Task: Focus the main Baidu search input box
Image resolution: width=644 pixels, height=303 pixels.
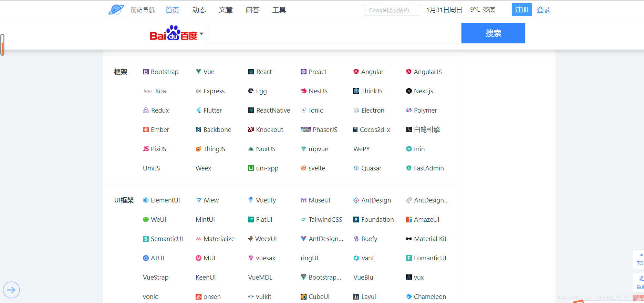Action: click(x=334, y=33)
